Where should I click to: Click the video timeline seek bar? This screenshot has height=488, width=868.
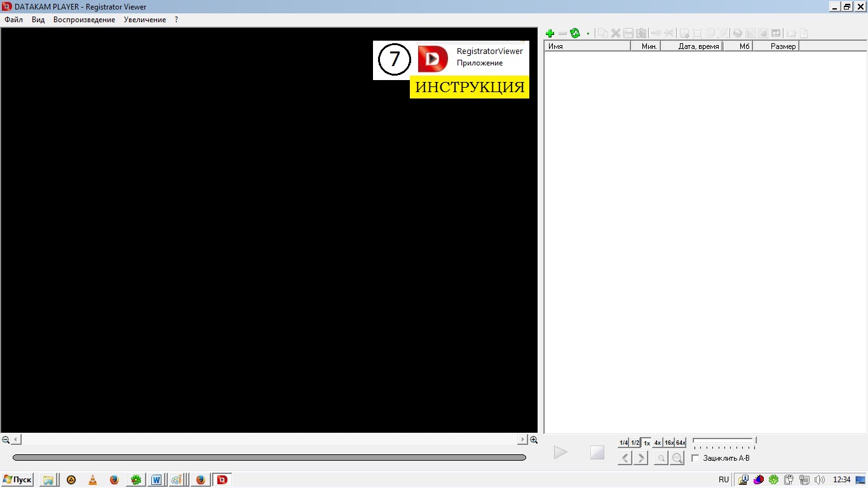[x=269, y=457]
